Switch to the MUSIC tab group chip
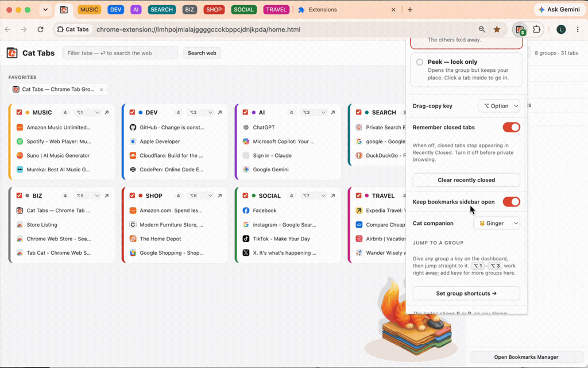 point(89,10)
